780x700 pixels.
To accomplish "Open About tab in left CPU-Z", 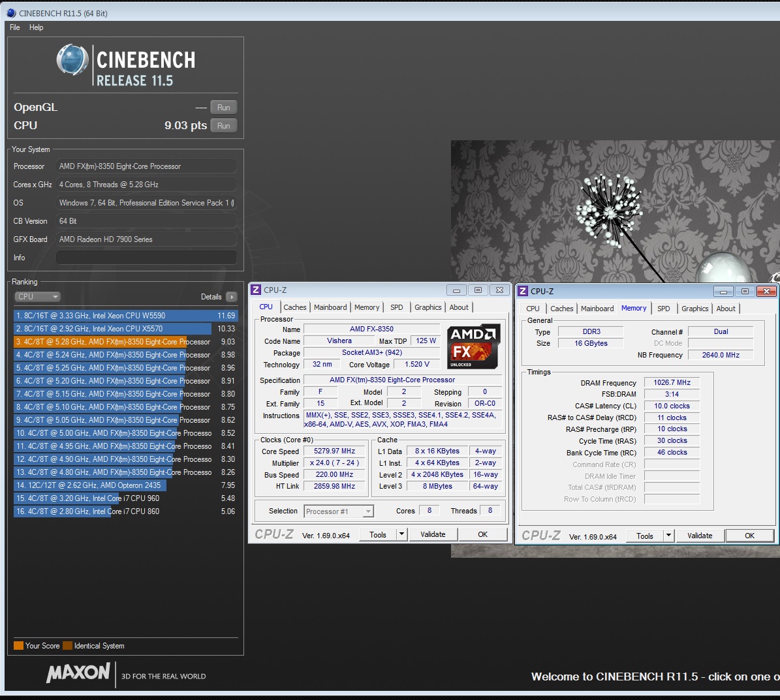I will pos(459,307).
